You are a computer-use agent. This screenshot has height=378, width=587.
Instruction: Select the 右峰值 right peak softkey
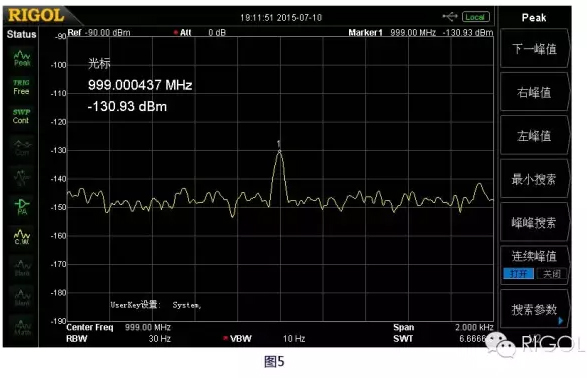534,92
